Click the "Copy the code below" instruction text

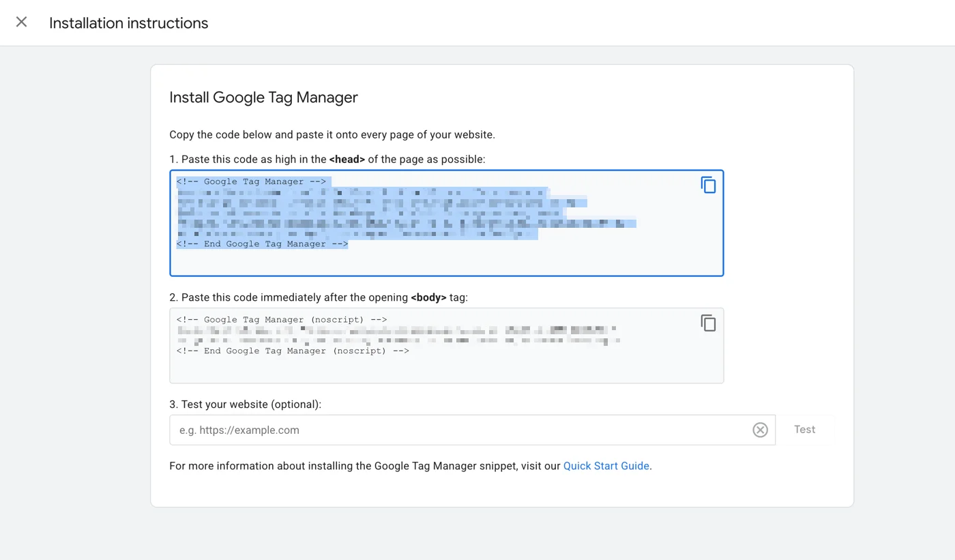332,134
